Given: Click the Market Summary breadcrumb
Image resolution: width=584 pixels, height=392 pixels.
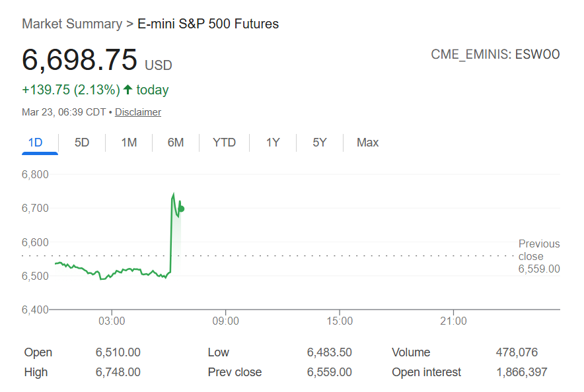Looking at the screenshot, I should tap(72, 24).
